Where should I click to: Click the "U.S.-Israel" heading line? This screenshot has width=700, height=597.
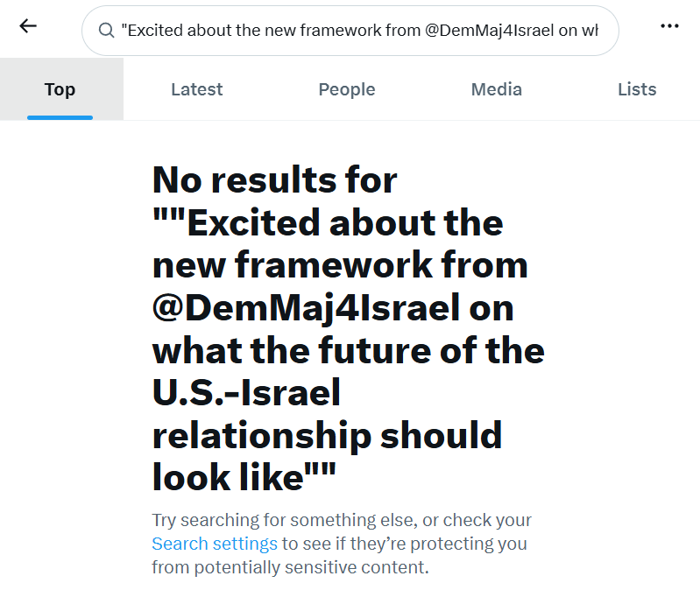tap(246, 393)
